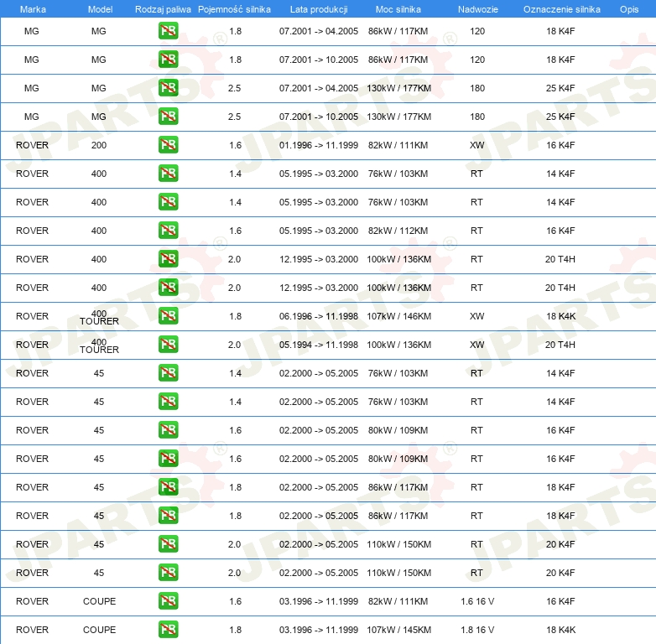Click the fuel icon in the 400 Tourer 2.0 row
The width and height of the screenshot is (656, 644).
click(x=168, y=345)
